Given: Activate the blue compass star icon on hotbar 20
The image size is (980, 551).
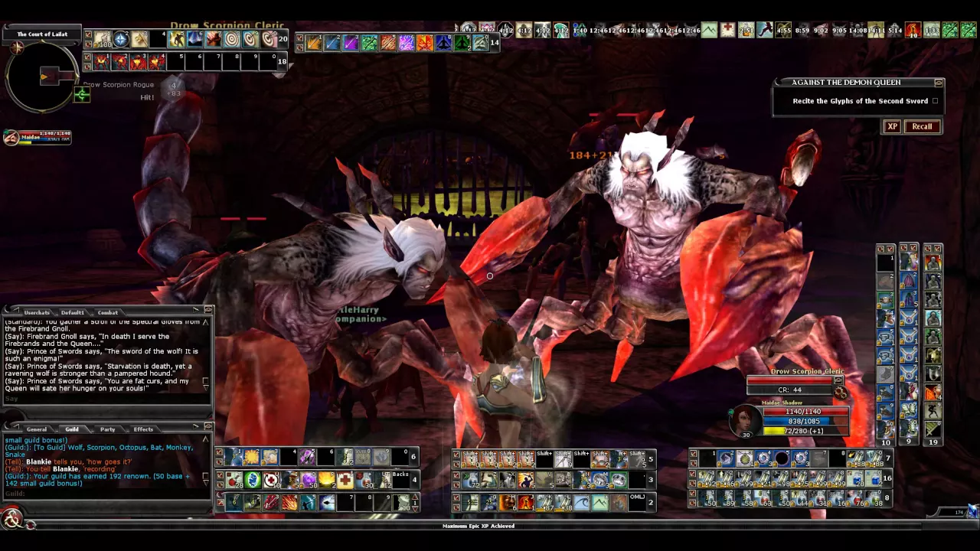Looking at the screenshot, I should coord(120,39).
